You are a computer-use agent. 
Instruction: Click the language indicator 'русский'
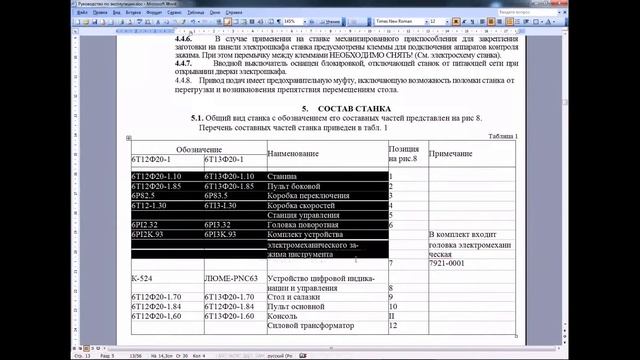pyautogui.click(x=280, y=356)
